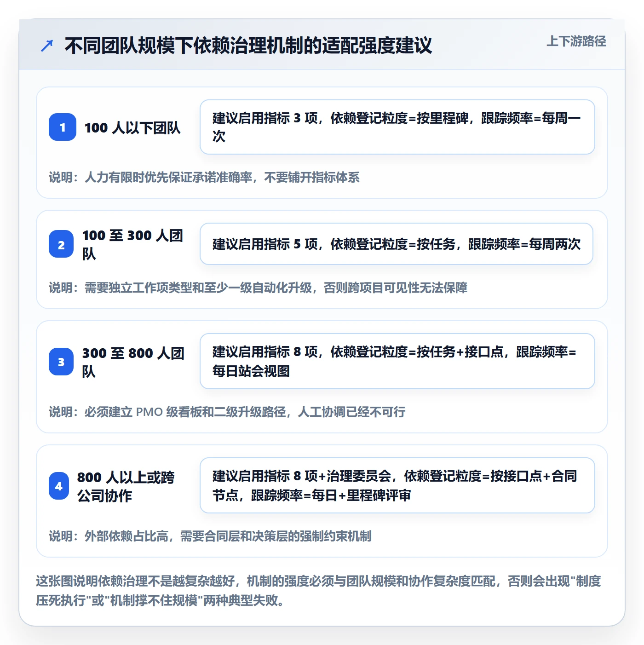The height and width of the screenshot is (645, 644).
Task: Click the title 不同团队规模下依赖治理机制的适配强度建议
Action: tap(248, 46)
